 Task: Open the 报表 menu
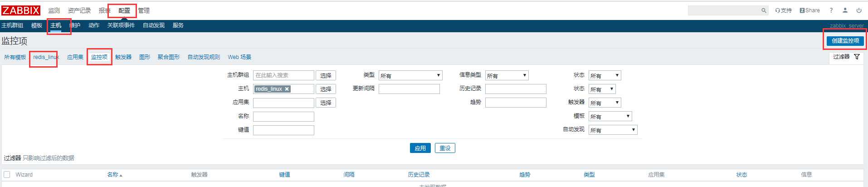pyautogui.click(x=104, y=10)
